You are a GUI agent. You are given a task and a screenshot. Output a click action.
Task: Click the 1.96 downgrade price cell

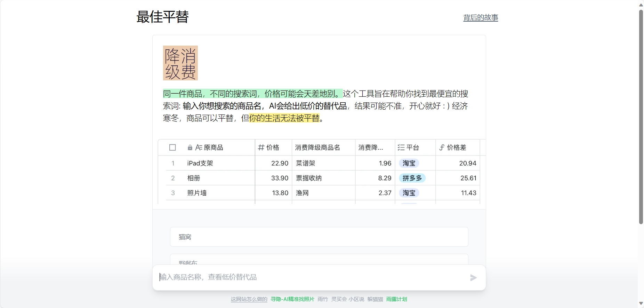[x=375, y=163]
